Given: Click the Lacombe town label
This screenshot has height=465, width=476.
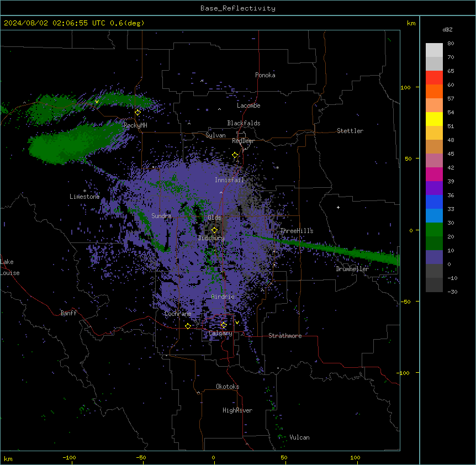Looking at the screenshot, I should click(x=248, y=105).
